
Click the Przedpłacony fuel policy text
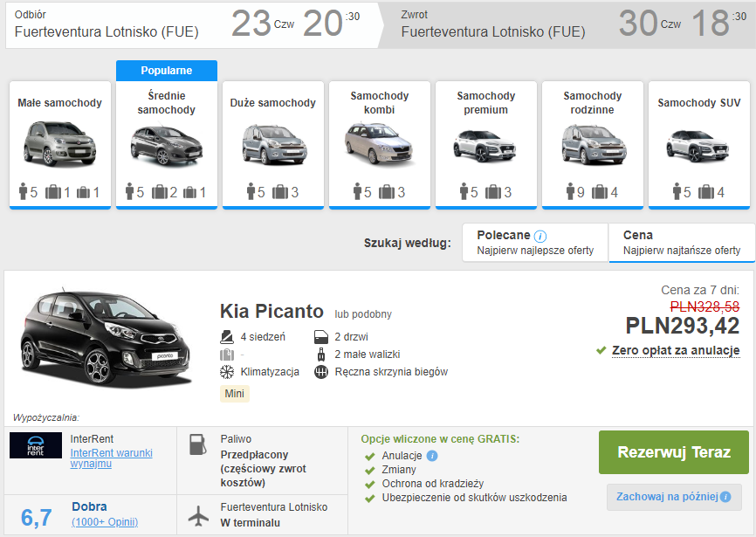(264, 469)
